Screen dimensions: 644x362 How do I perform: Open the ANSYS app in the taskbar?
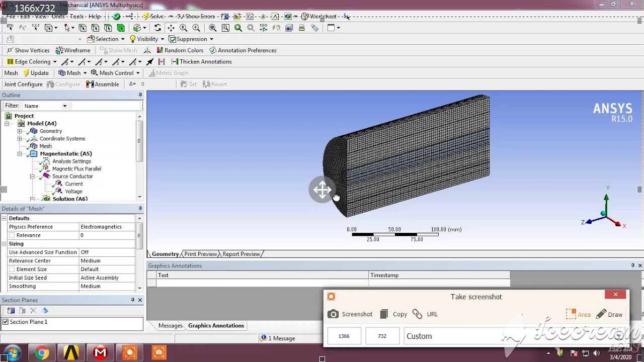[71, 353]
